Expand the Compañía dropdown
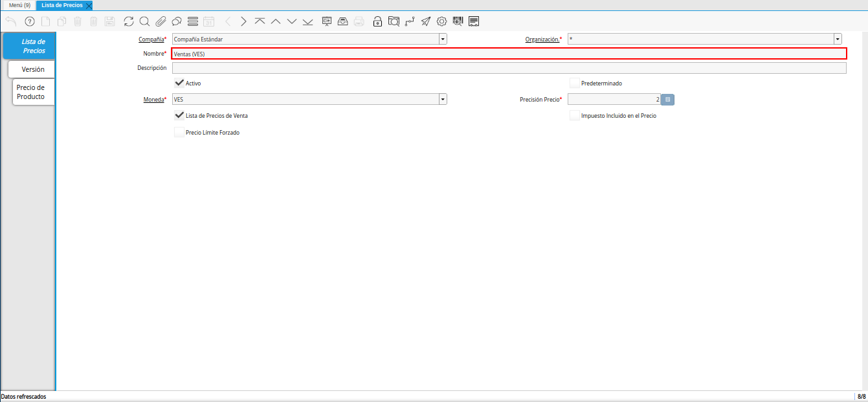 [x=443, y=39]
